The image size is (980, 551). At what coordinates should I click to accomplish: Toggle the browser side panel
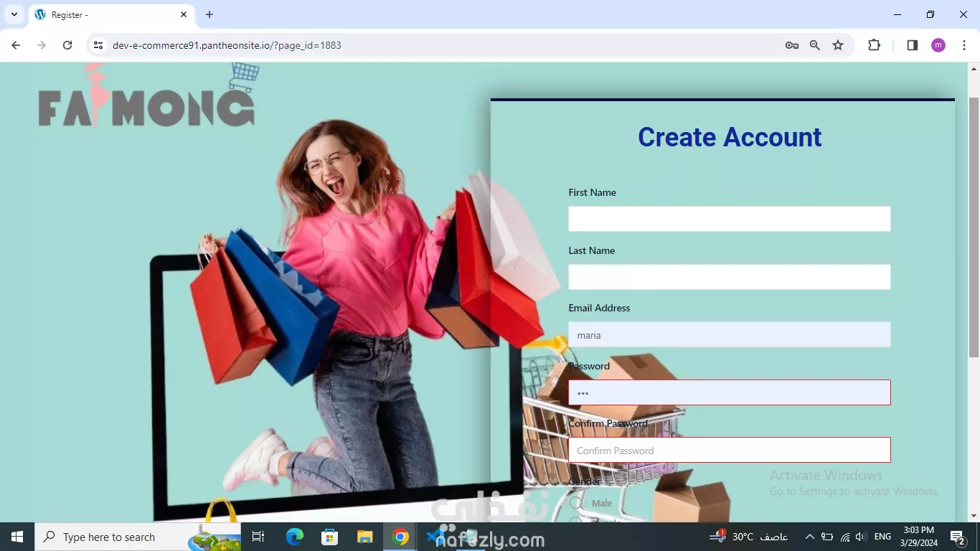point(913,45)
